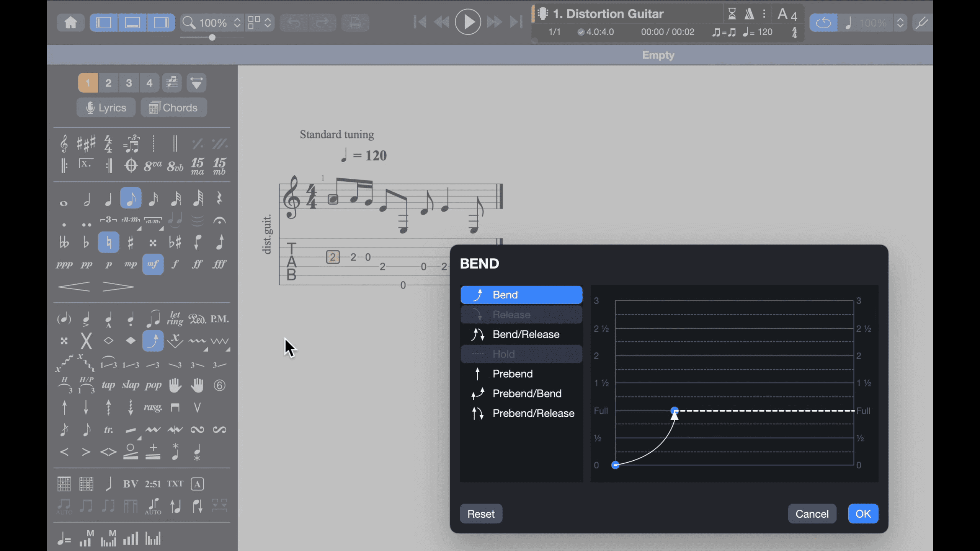Open the zoom 100% stepper dropdown
The image size is (980, 551).
click(x=237, y=23)
